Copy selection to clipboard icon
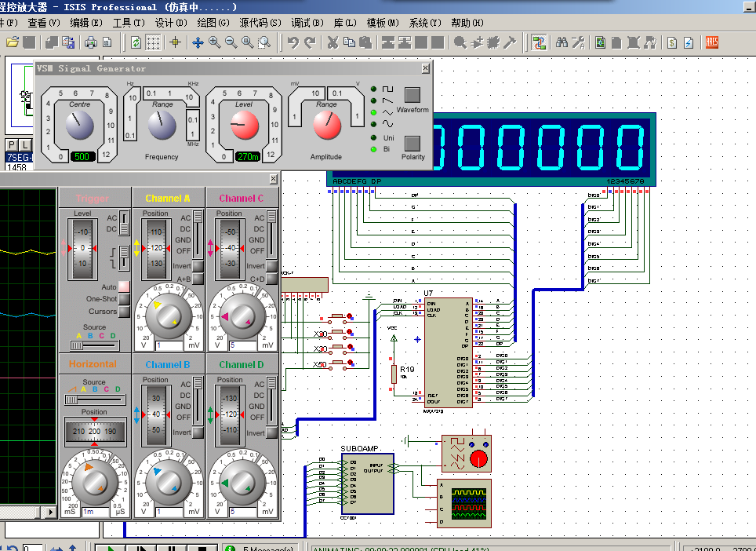756x551 pixels. coord(349,42)
